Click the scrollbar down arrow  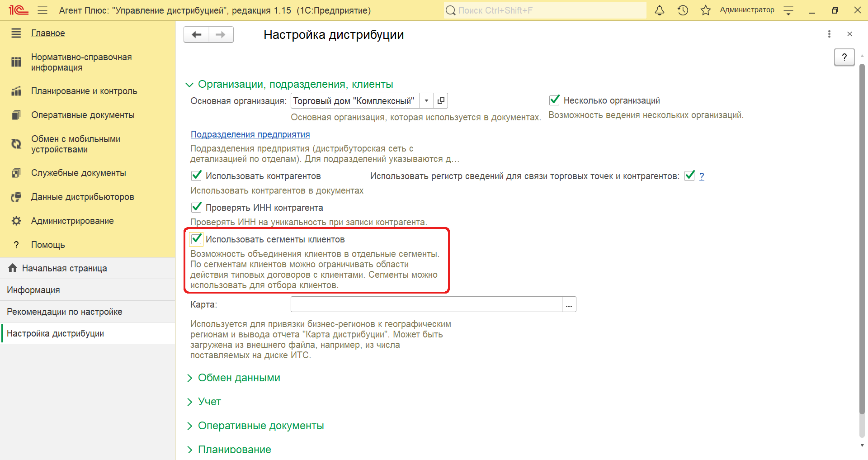(x=862, y=445)
